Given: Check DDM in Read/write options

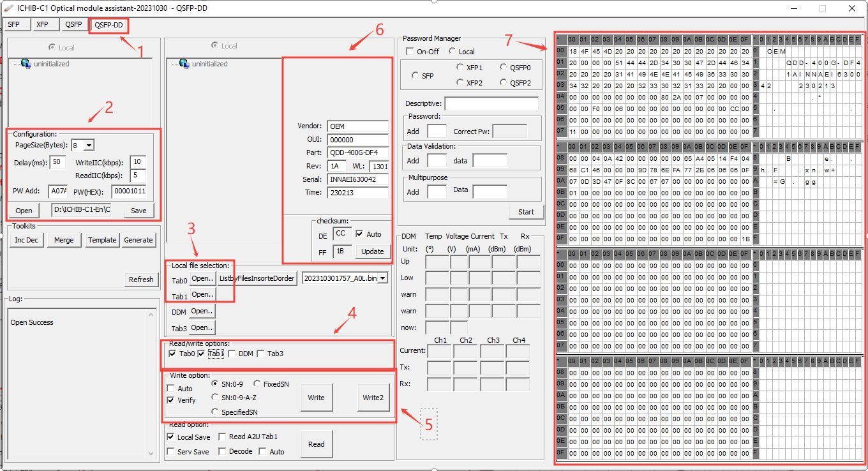Looking at the screenshot, I should 233,354.
